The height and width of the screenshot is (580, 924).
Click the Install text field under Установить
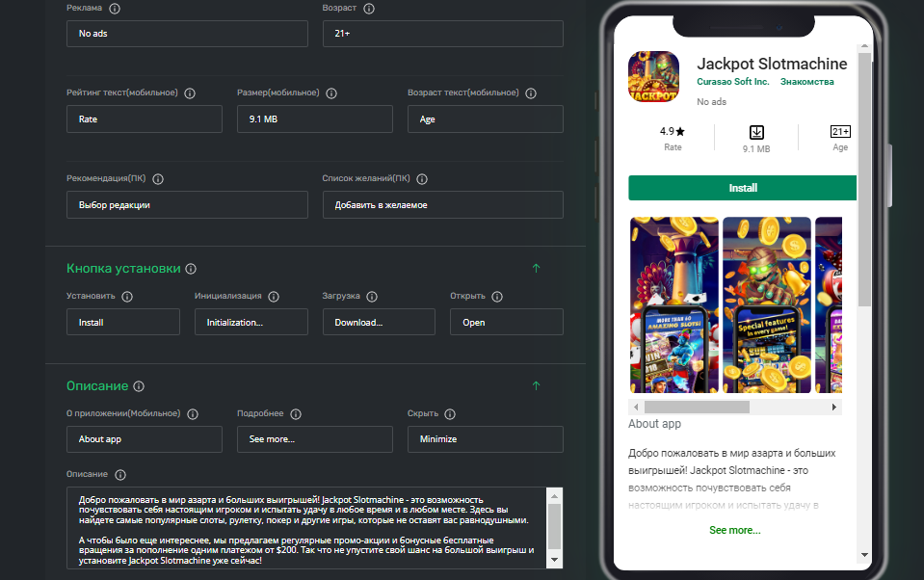[123, 322]
